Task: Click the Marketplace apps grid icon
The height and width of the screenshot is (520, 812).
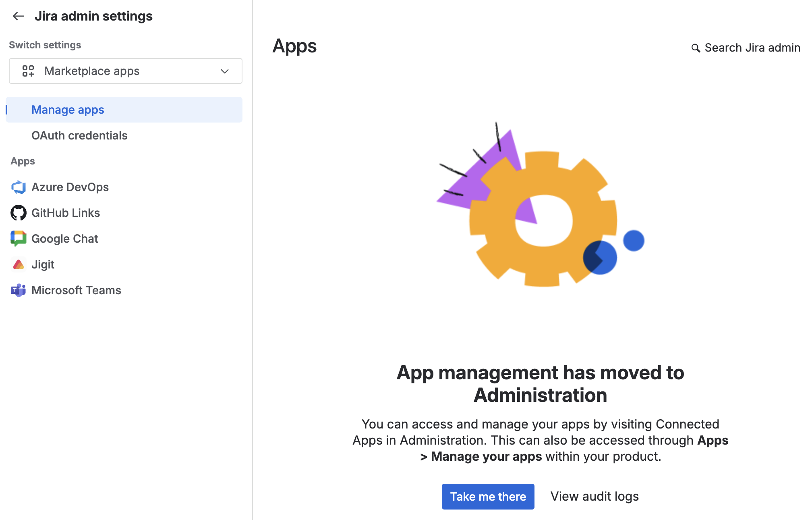Action: point(28,71)
